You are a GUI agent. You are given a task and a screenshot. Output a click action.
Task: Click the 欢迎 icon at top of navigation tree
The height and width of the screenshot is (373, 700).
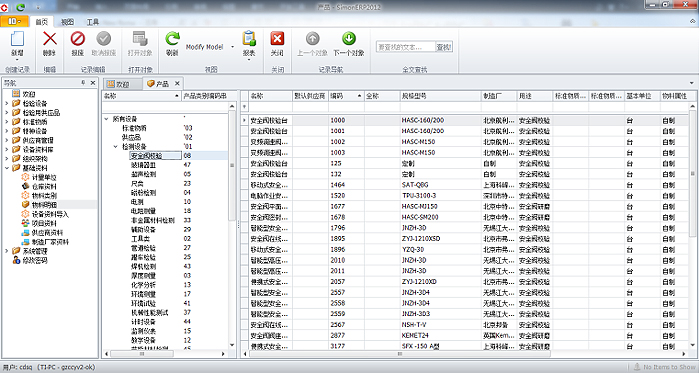(x=17, y=94)
